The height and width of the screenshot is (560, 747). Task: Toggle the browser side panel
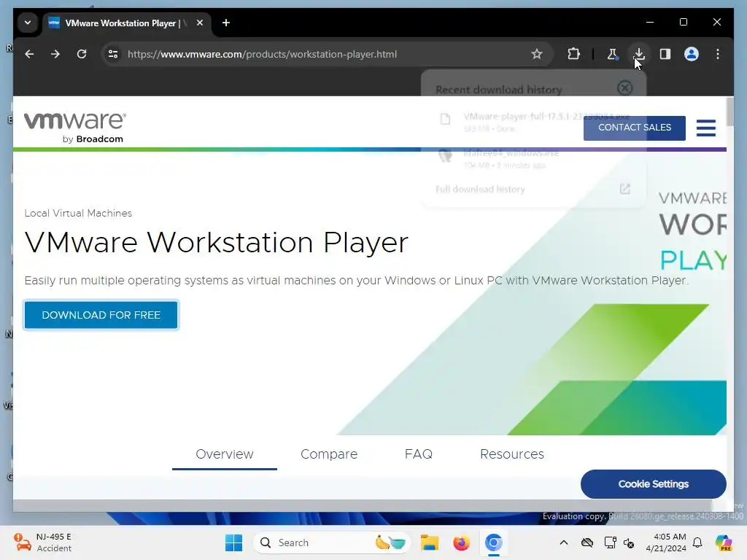pyautogui.click(x=665, y=54)
